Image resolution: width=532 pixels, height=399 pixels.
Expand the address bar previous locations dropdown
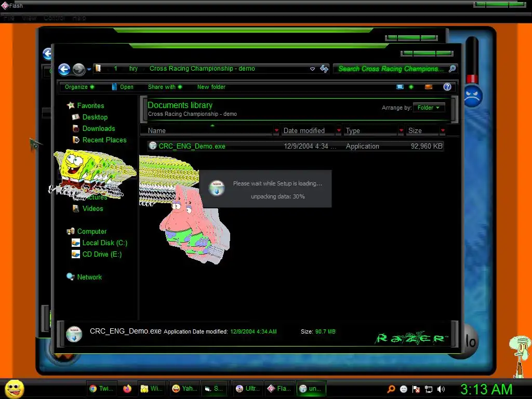click(x=312, y=69)
